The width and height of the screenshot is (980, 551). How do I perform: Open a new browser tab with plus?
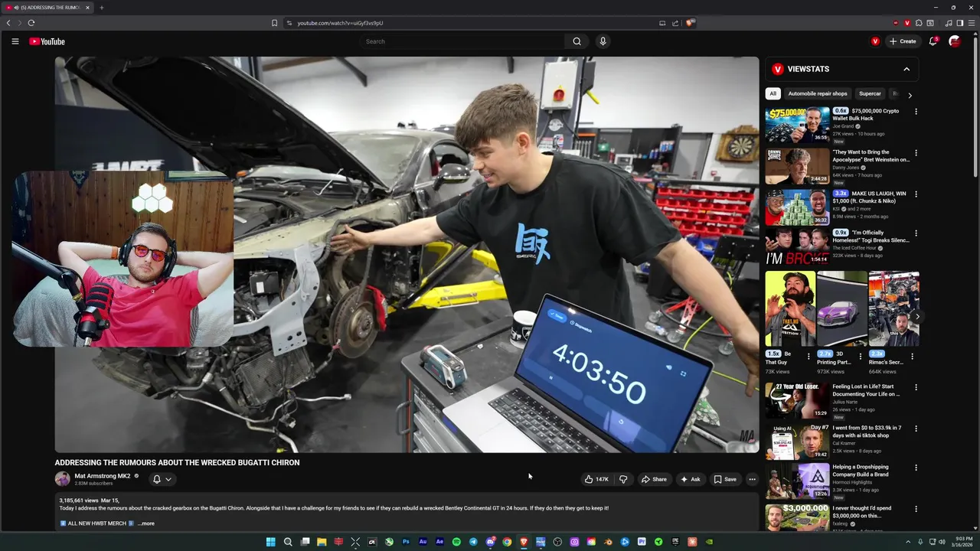point(101,8)
